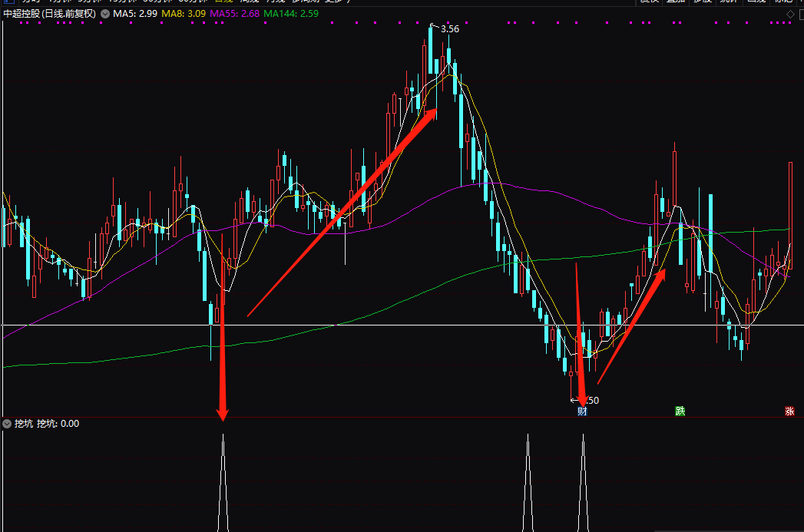
Task: Select the MA144: 2.59 indicator label
Action: tap(291, 14)
